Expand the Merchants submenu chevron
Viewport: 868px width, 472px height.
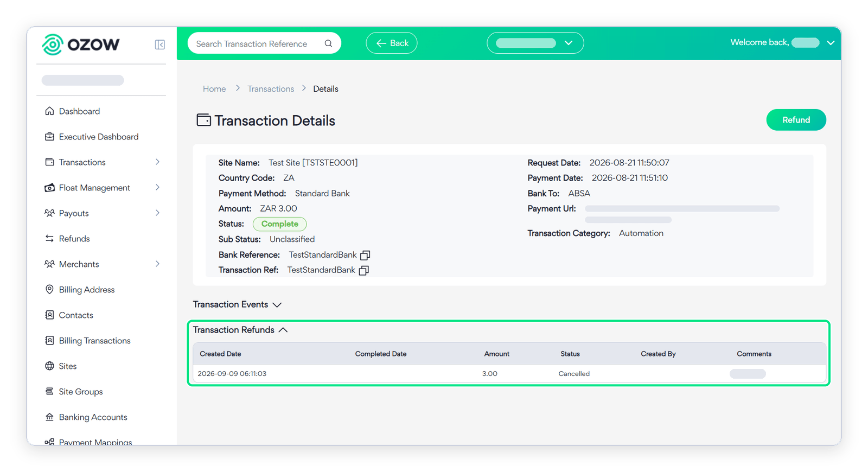[158, 264]
